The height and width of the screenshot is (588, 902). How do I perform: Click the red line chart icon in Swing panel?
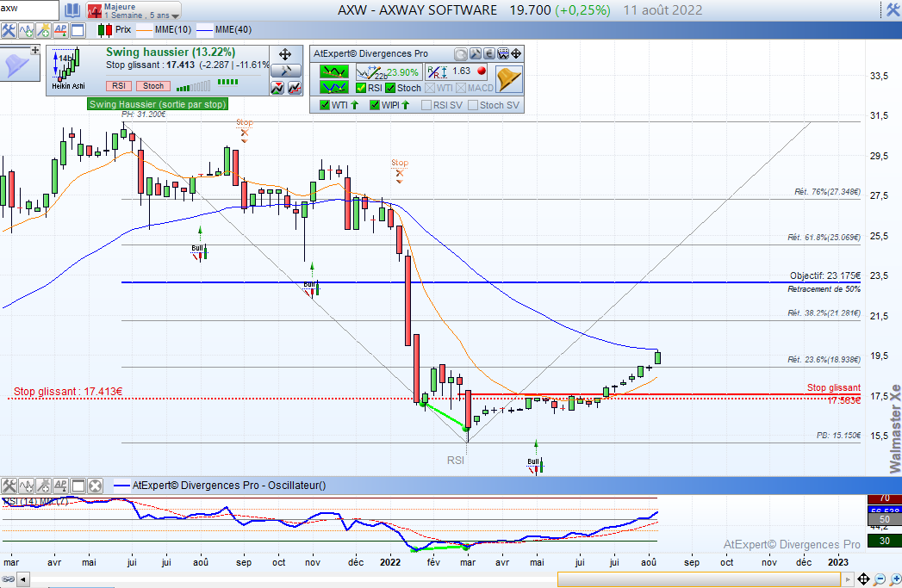(x=295, y=88)
